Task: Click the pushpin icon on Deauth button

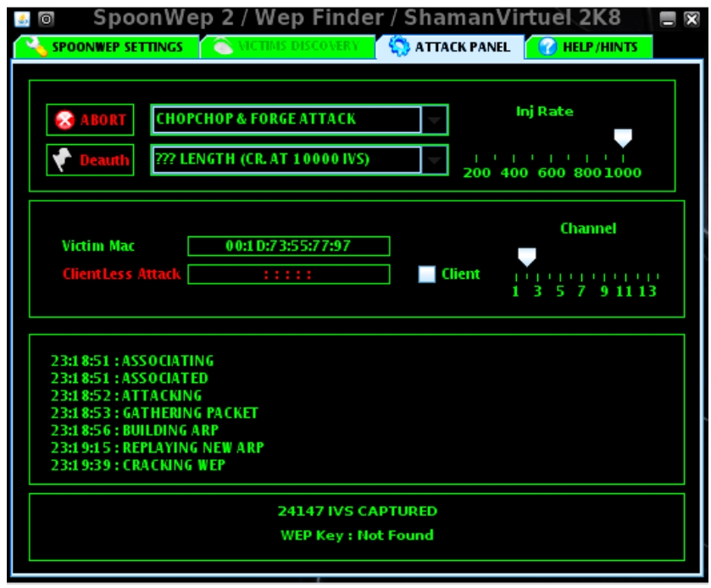Action: pos(63,159)
